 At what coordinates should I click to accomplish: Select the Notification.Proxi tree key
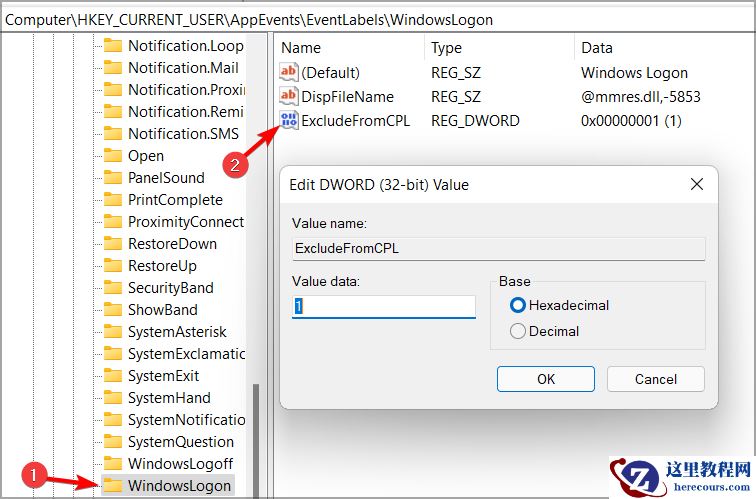[x=187, y=90]
